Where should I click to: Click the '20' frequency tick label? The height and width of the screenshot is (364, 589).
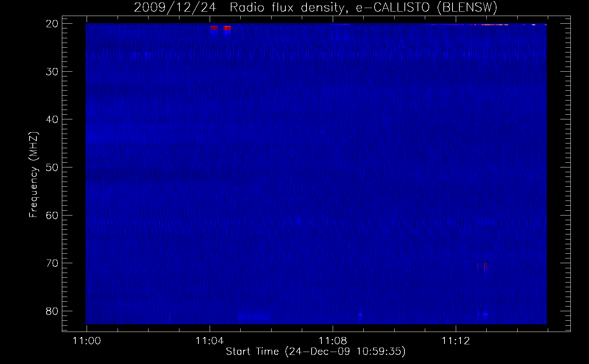pos(52,24)
